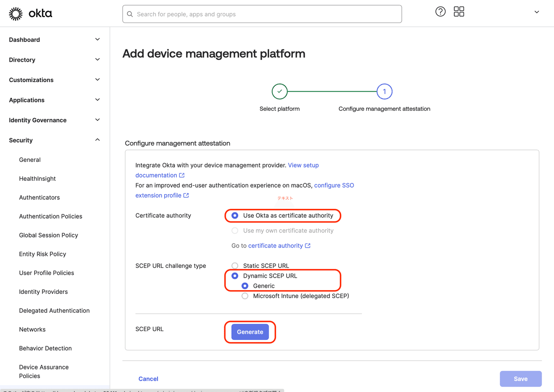
Task: Select Use my own certificate authority
Action: [235, 231]
